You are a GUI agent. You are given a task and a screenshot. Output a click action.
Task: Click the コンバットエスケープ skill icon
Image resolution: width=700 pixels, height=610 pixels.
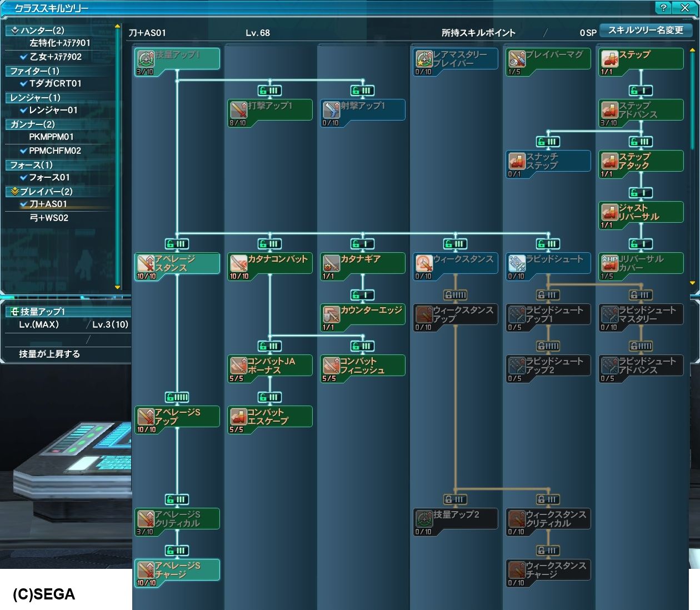coord(238,416)
